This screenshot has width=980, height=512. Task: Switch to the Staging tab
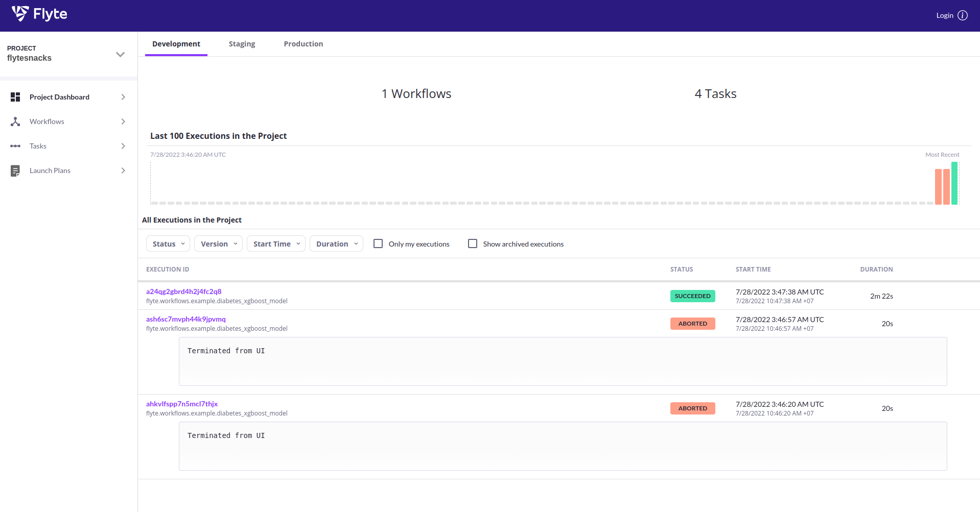point(242,44)
